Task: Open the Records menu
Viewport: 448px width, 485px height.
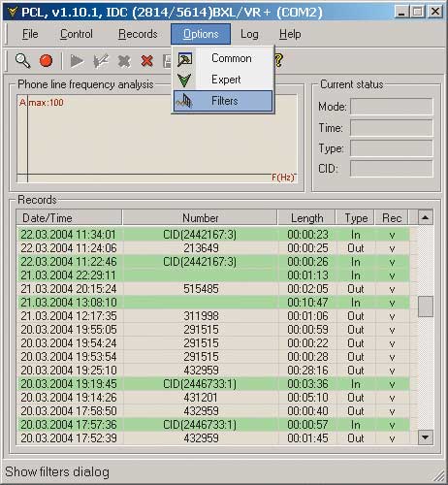Action: click(x=138, y=34)
